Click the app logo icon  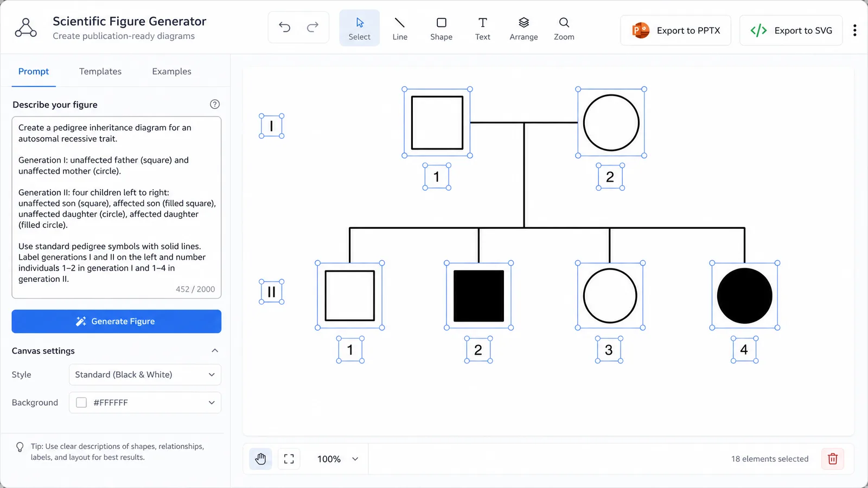25,28
